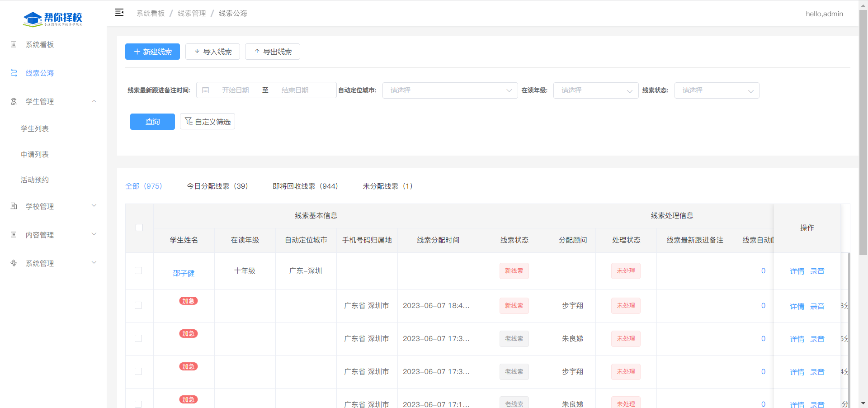Viewport: 868px width, 408px height.
Task: Click the 线索状态 column header
Action: [x=514, y=240]
